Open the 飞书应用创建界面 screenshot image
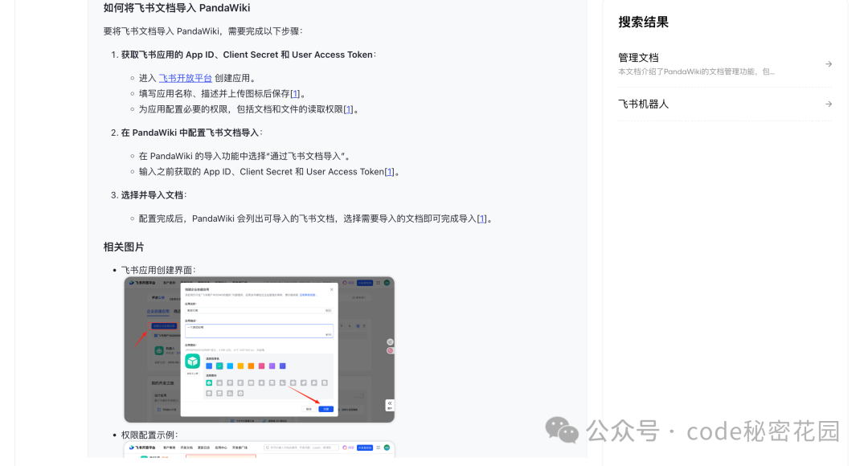The width and height of the screenshot is (868, 466). (x=259, y=349)
